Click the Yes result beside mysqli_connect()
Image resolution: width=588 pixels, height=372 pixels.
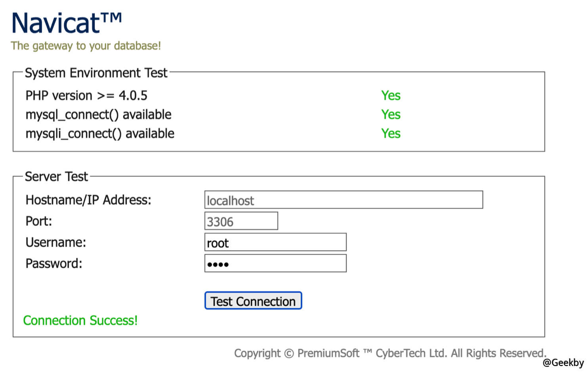tap(391, 134)
